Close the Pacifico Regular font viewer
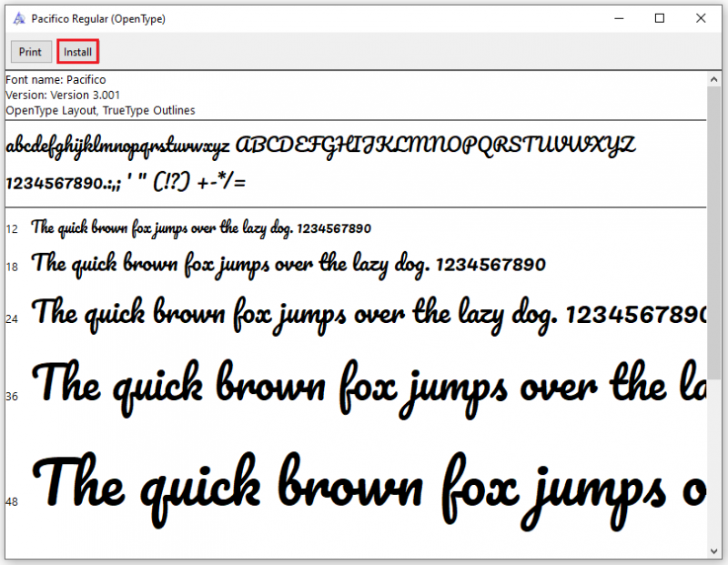Image resolution: width=728 pixels, height=565 pixels. pyautogui.click(x=701, y=18)
